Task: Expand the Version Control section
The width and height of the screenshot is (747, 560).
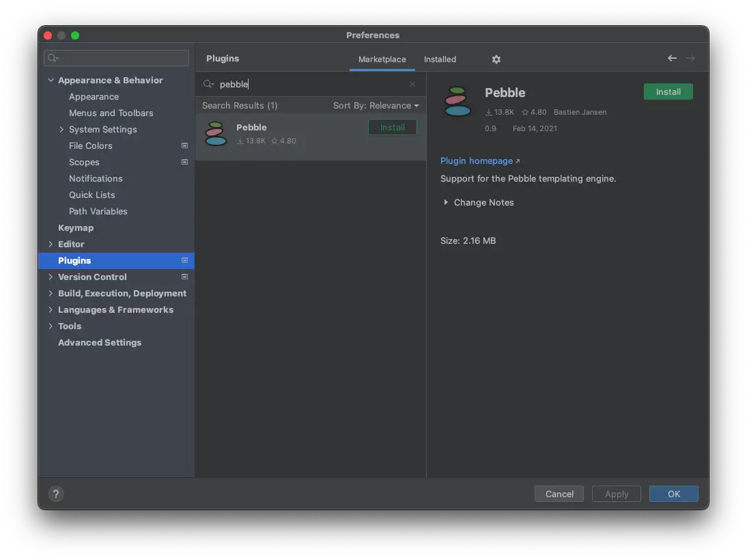Action: click(x=51, y=277)
